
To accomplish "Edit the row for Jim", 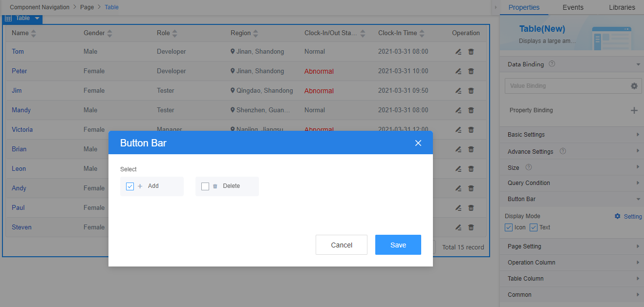I will [458, 91].
